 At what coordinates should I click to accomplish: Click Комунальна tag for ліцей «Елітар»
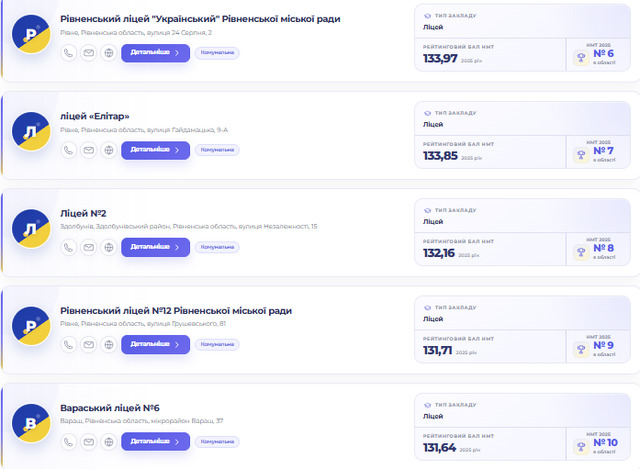(x=217, y=150)
